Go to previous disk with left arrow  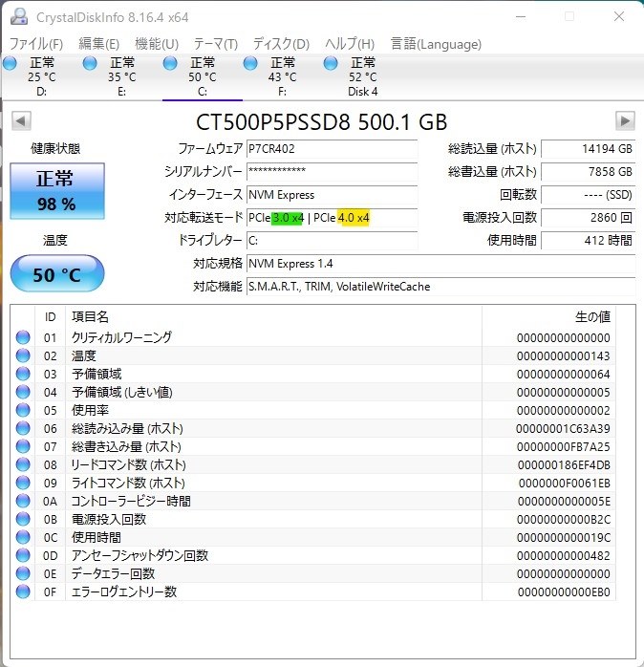pos(21,120)
